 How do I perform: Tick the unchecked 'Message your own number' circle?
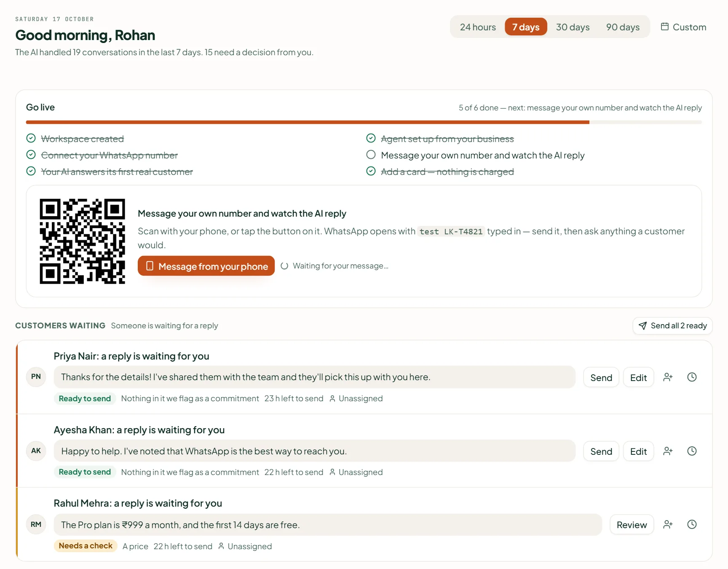[x=371, y=155]
